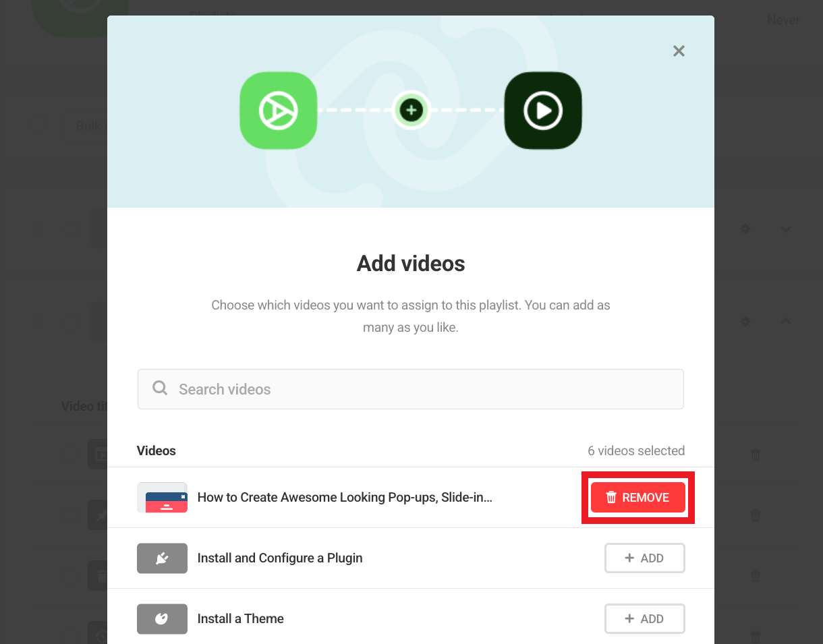Select the Videos section header
The height and width of the screenshot is (644, 823).
[156, 450]
